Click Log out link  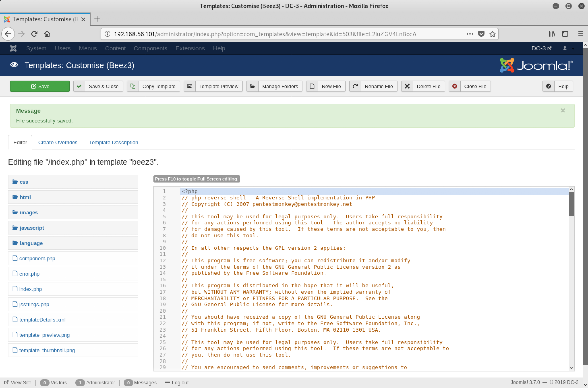pos(177,383)
